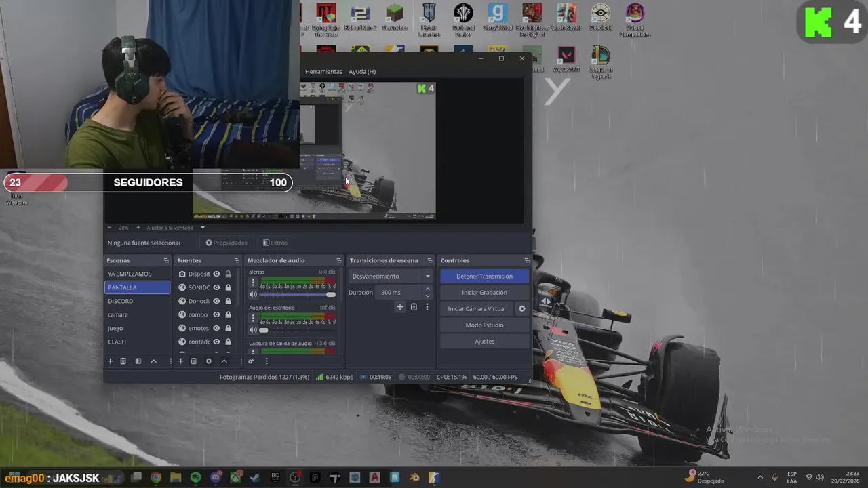
Task: Open VALORANT desktop shortcut
Action: coord(566,60)
